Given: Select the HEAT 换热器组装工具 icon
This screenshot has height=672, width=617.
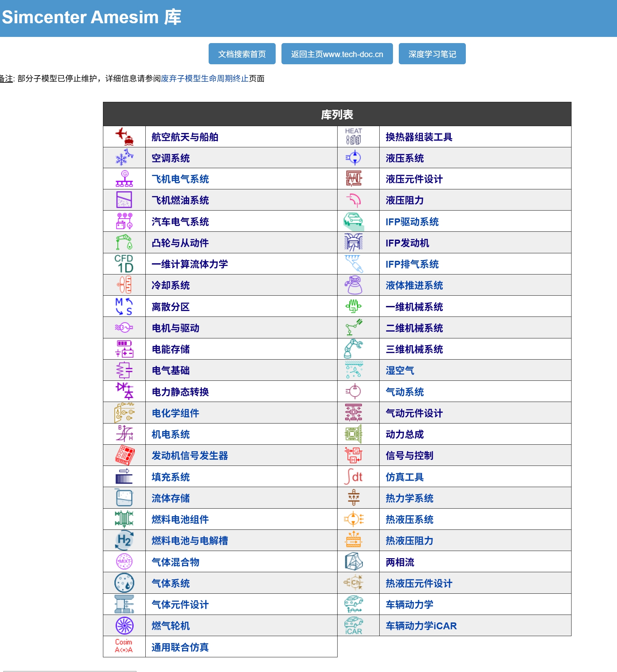Looking at the screenshot, I should [x=355, y=136].
